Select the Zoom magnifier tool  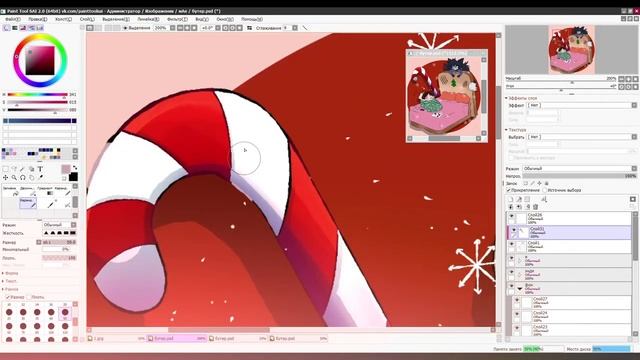(14, 177)
